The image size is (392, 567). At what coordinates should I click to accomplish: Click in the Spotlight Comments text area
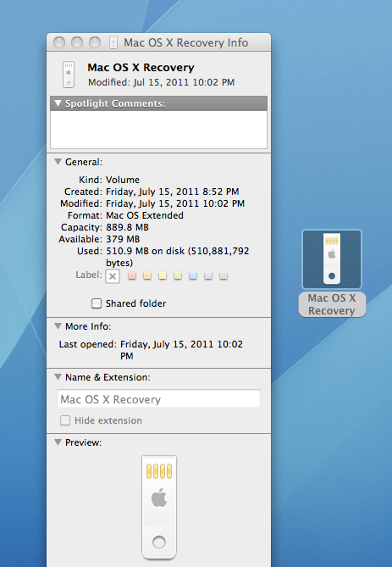(x=158, y=130)
